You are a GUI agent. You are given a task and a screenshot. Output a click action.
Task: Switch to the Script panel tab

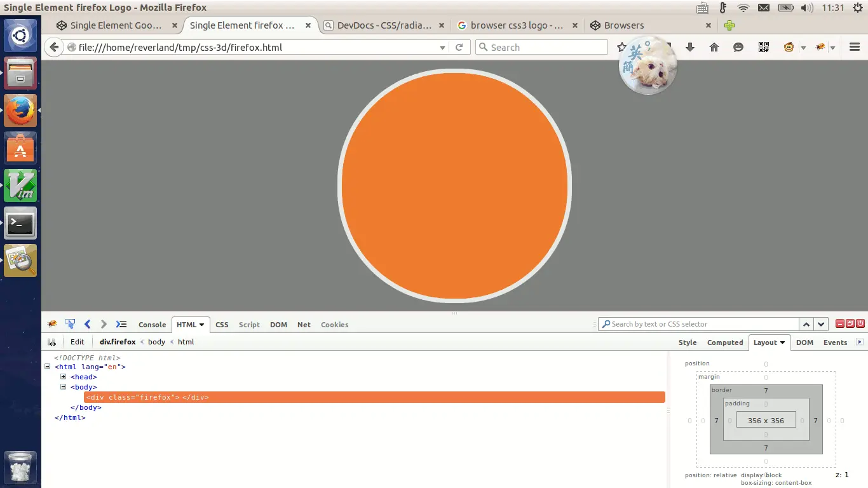tap(249, 325)
